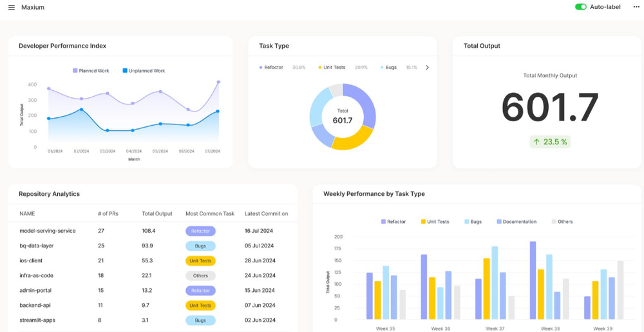Click the Week 38 Refactor bar
Viewport: 644px width, 332px height.
click(533, 280)
